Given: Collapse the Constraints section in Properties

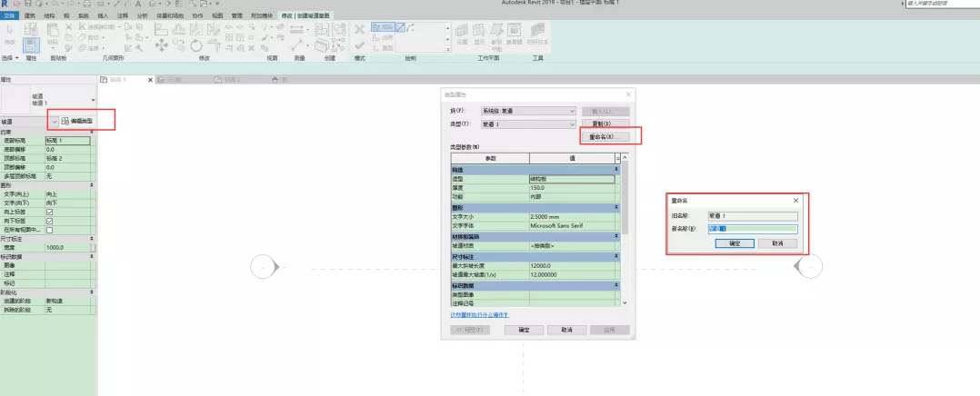Looking at the screenshot, I should click(93, 133).
